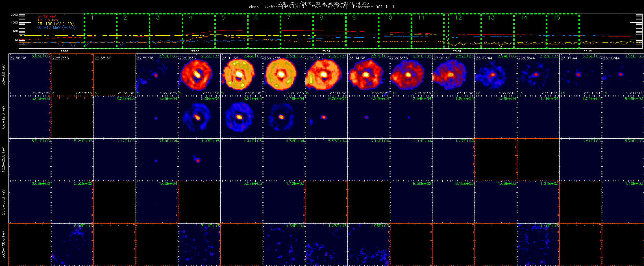Click the red '3-12 keV' legend entry
The image size is (644, 266).
(47, 16)
